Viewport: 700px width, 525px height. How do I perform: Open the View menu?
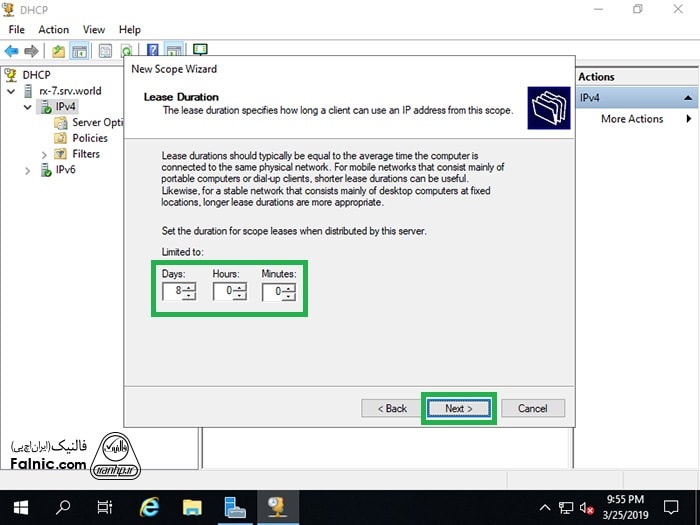click(94, 29)
